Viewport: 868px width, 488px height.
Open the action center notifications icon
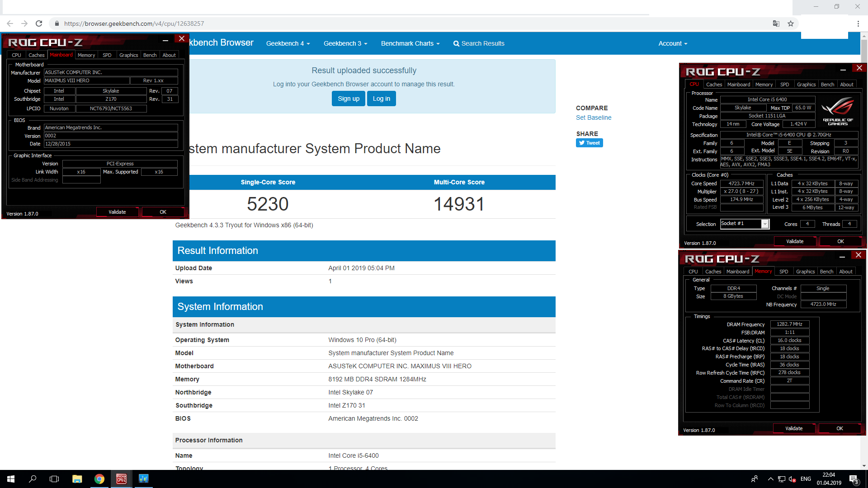(854, 479)
